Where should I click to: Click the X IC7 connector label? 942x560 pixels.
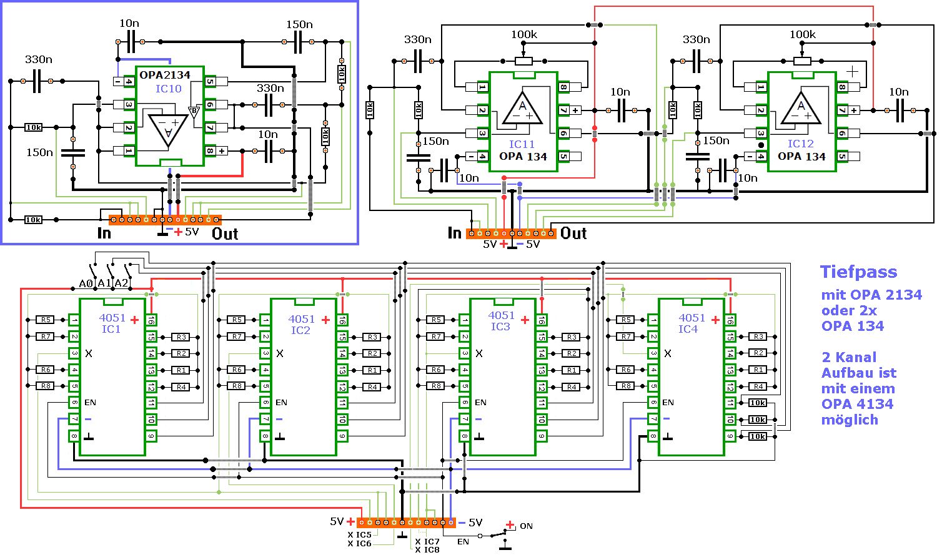(x=427, y=542)
